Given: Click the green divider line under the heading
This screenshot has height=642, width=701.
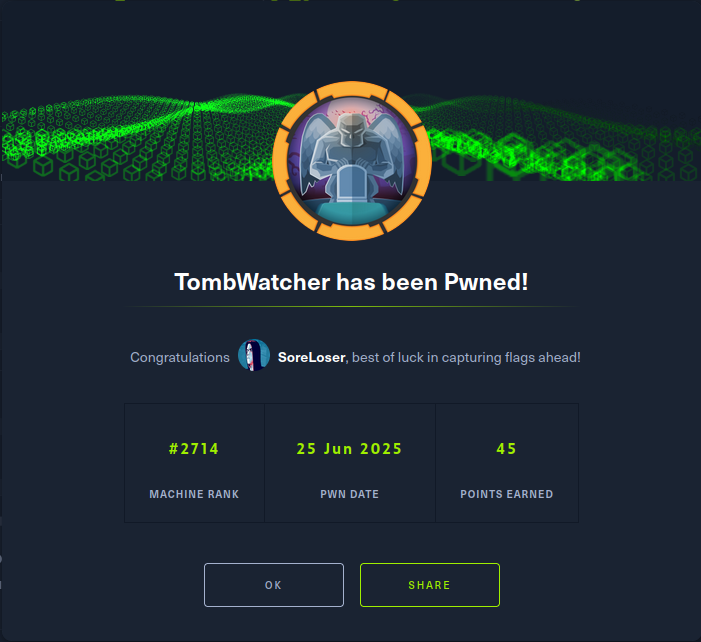Looking at the screenshot, I should pyautogui.click(x=351, y=307).
